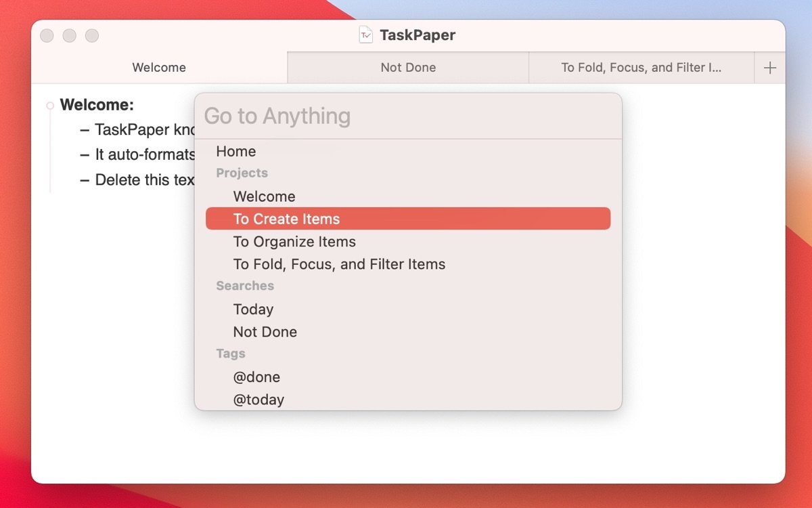The width and height of the screenshot is (812, 508).
Task: Choose the Not Done search in list
Action: pyautogui.click(x=265, y=332)
